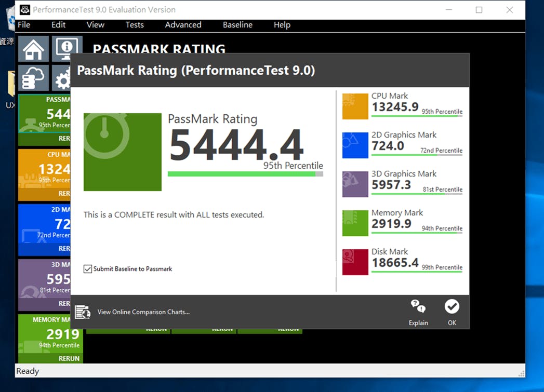
Task: Open the Tests menu
Action: (x=135, y=25)
